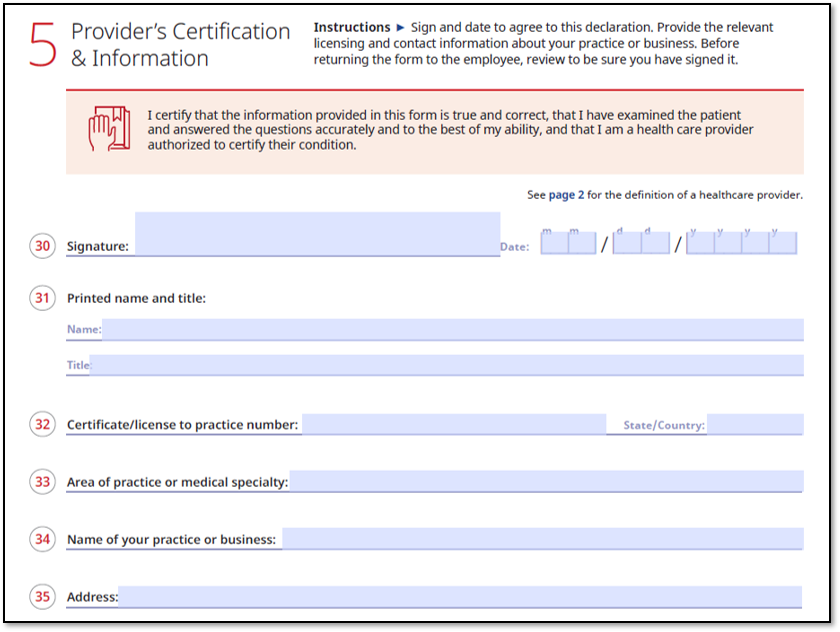Select the medical specialty field

coord(546,482)
